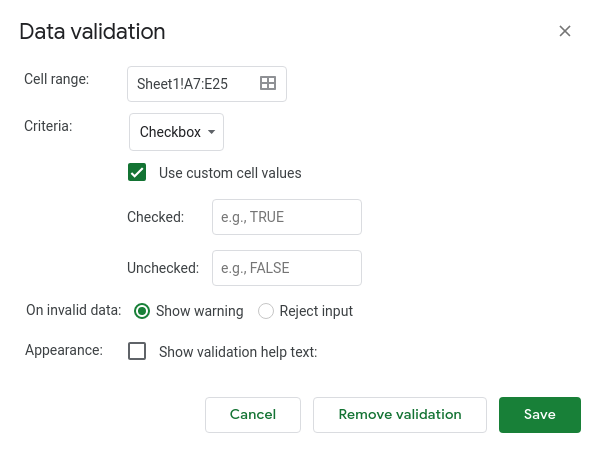Choose the Reject input radio button
The width and height of the screenshot is (601, 455).
point(266,311)
